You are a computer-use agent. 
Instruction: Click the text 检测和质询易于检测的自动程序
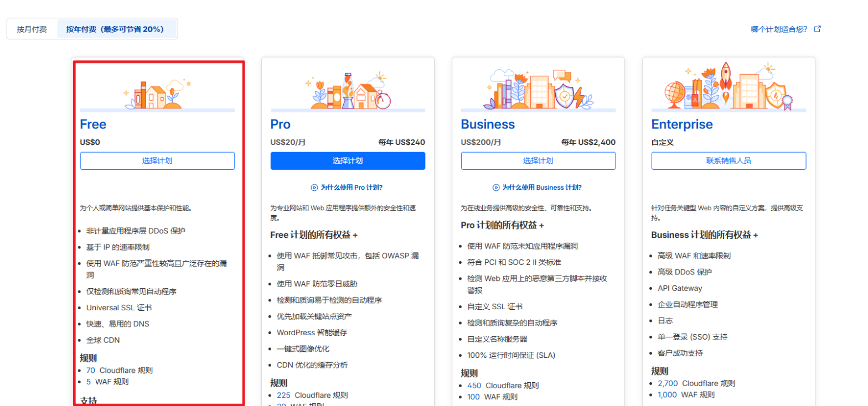click(x=329, y=300)
